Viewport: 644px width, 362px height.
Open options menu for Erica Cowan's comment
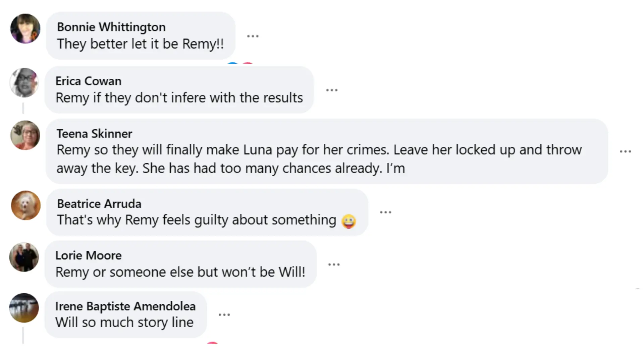[332, 90]
